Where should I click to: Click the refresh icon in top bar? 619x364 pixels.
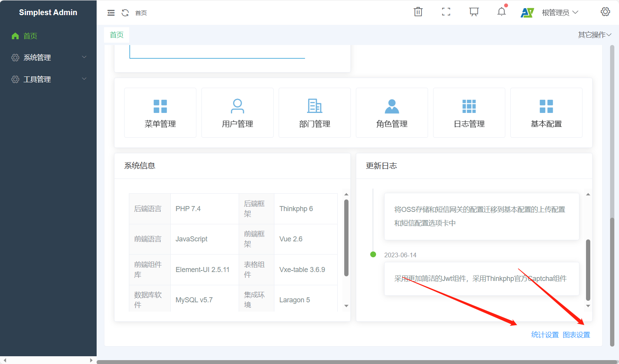coord(125,13)
